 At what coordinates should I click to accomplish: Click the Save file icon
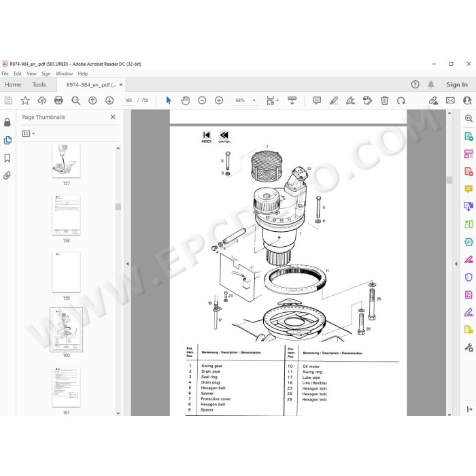click(x=8, y=101)
